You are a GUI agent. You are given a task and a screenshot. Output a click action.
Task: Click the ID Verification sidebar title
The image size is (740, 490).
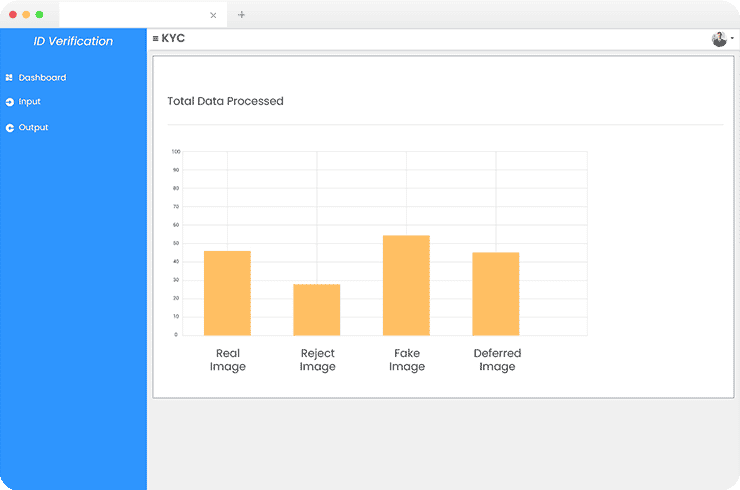coord(73,42)
